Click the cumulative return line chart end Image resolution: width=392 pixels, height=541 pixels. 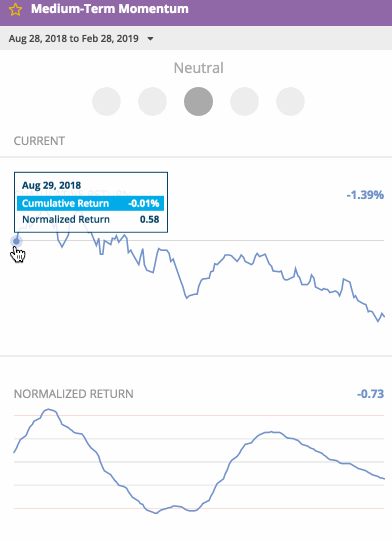coord(383,315)
